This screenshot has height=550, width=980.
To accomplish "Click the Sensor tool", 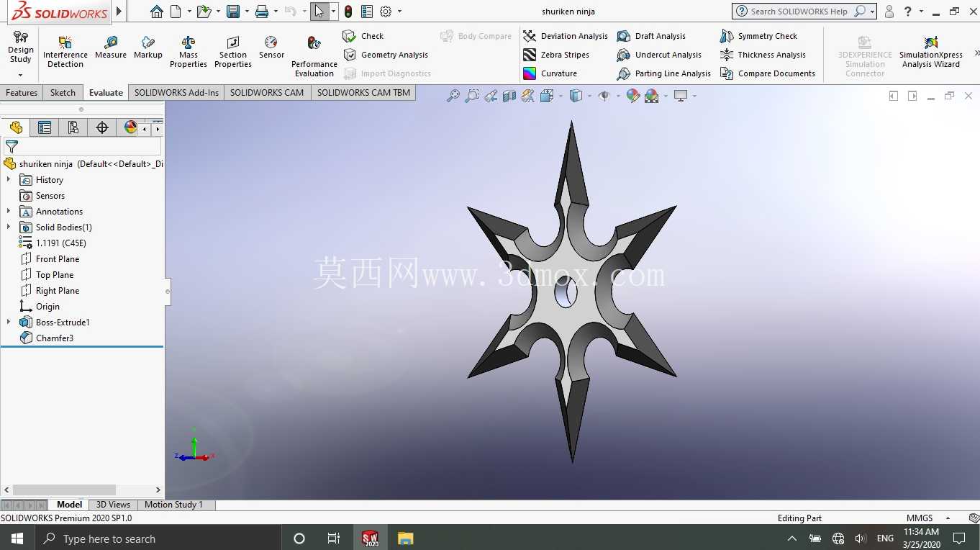I will (271, 48).
